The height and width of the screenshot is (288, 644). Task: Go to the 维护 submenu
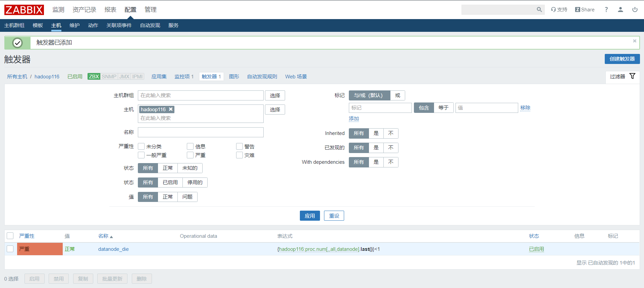point(74,25)
